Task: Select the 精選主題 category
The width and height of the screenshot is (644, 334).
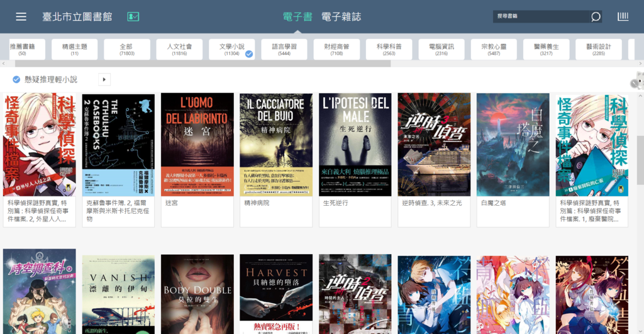Action: click(x=74, y=49)
